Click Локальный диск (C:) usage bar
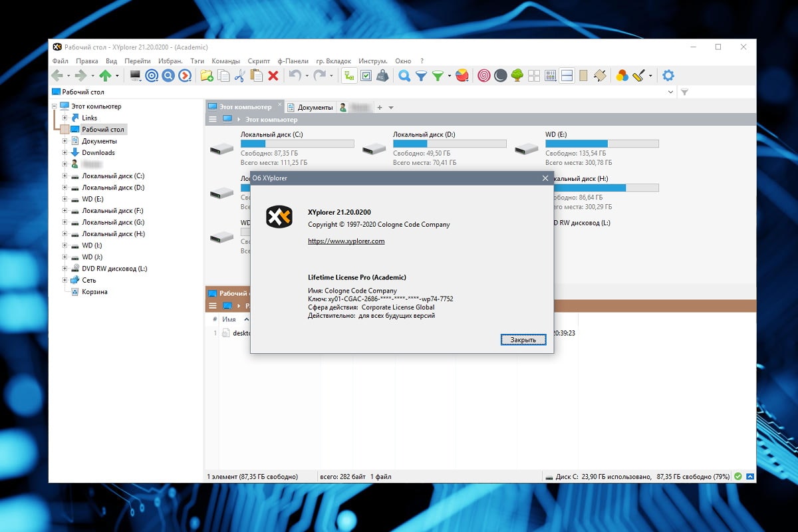 click(297, 144)
